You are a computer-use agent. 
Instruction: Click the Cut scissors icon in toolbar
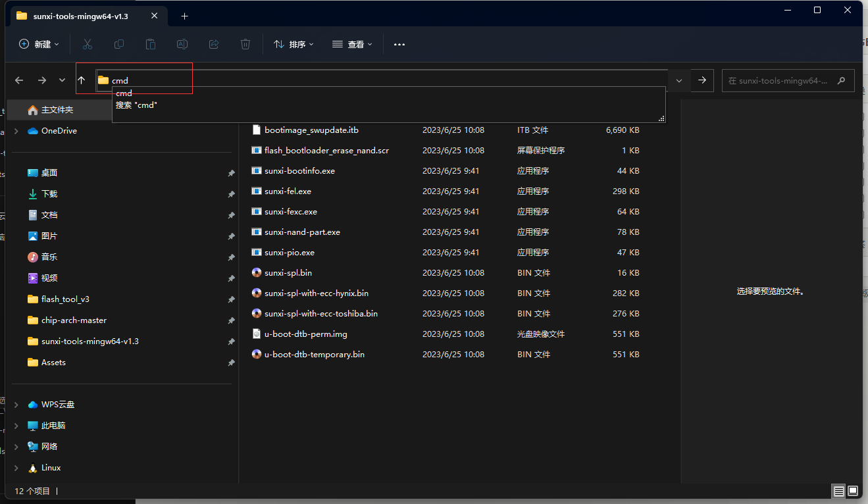pyautogui.click(x=88, y=44)
